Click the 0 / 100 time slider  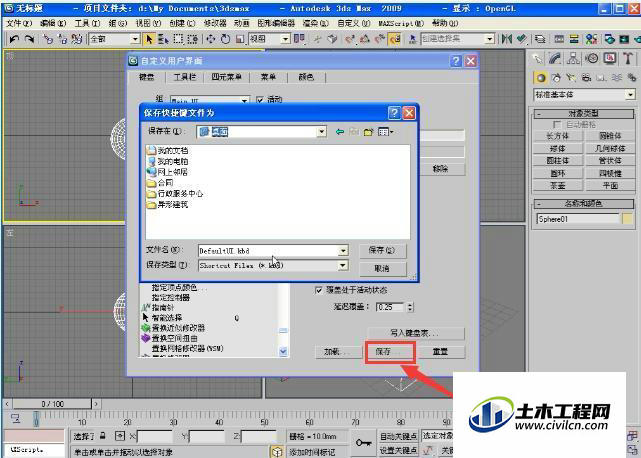(x=52, y=404)
